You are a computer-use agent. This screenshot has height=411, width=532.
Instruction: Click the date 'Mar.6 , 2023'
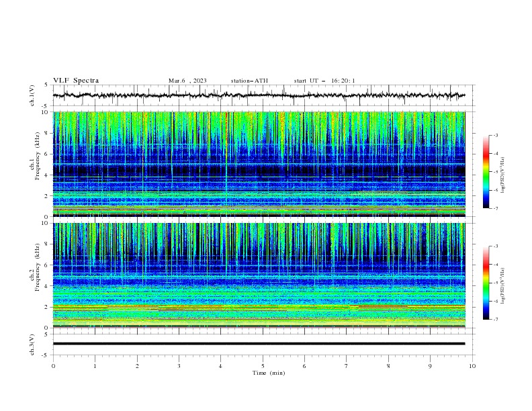(187, 81)
